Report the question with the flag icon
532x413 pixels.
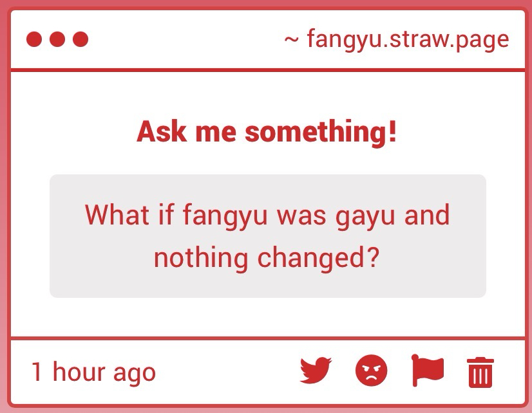point(427,371)
